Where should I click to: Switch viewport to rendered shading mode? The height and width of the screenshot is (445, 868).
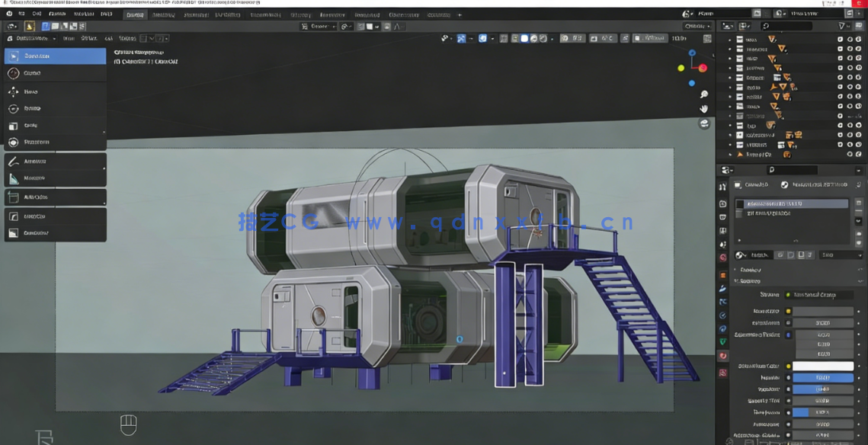pyautogui.click(x=543, y=38)
